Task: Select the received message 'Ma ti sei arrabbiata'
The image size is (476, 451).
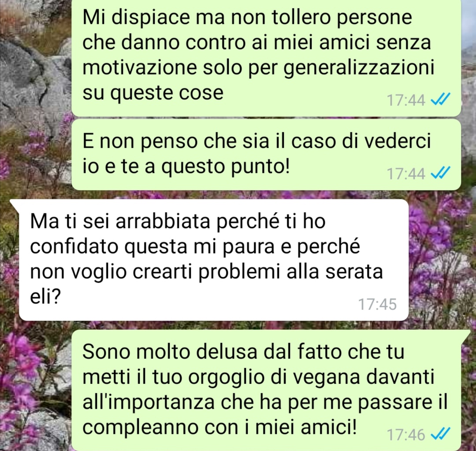Action: coord(213,260)
